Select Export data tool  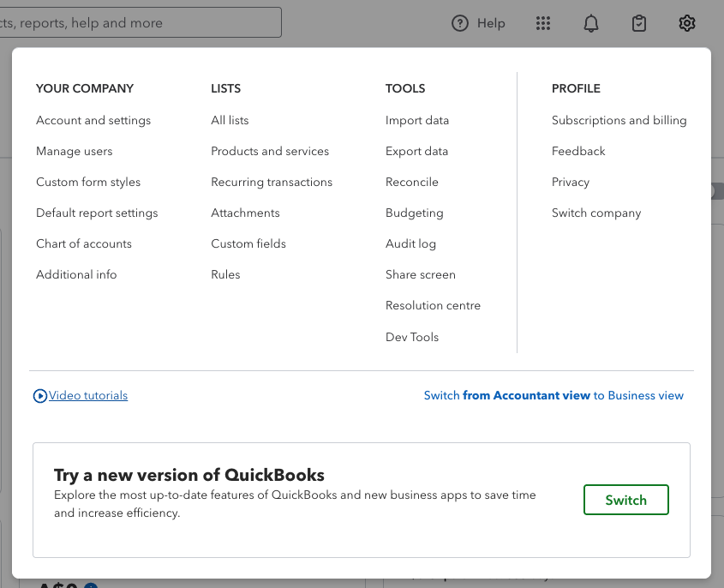click(416, 151)
